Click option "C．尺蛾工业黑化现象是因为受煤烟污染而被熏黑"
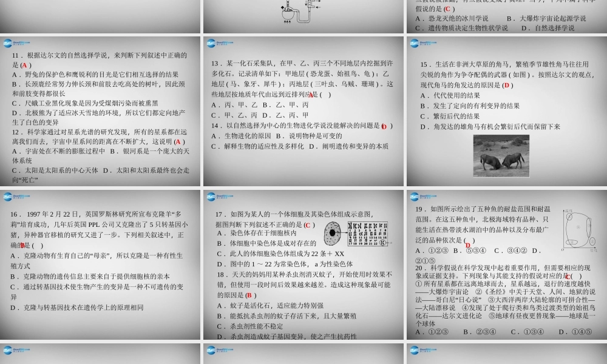This screenshot has width=607, height=364. point(85,103)
